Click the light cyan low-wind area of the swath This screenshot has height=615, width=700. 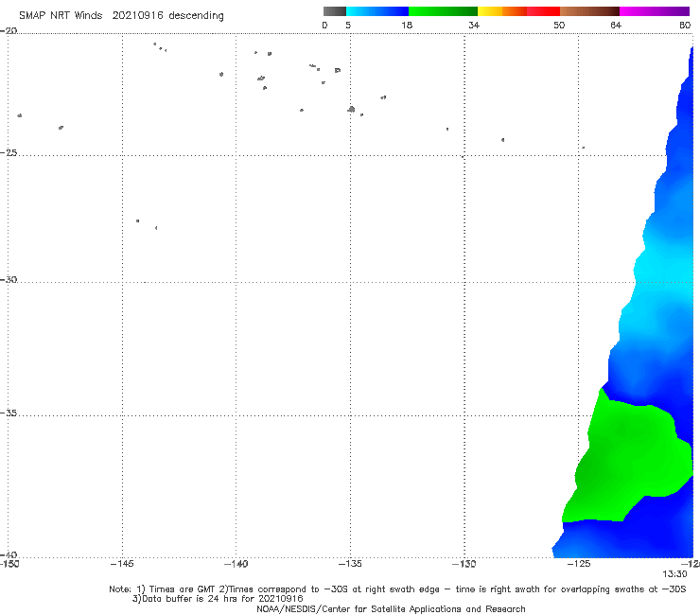(x=660, y=272)
